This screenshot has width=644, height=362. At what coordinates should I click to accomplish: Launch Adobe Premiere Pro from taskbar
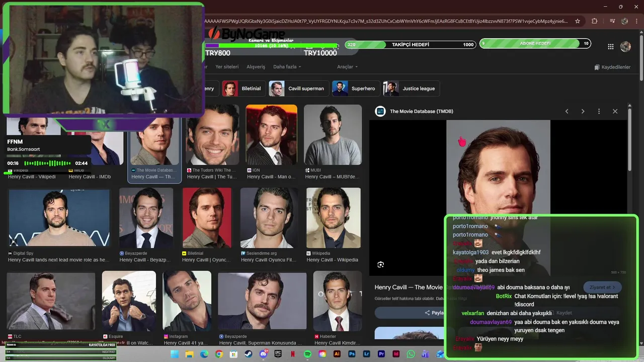click(381, 354)
